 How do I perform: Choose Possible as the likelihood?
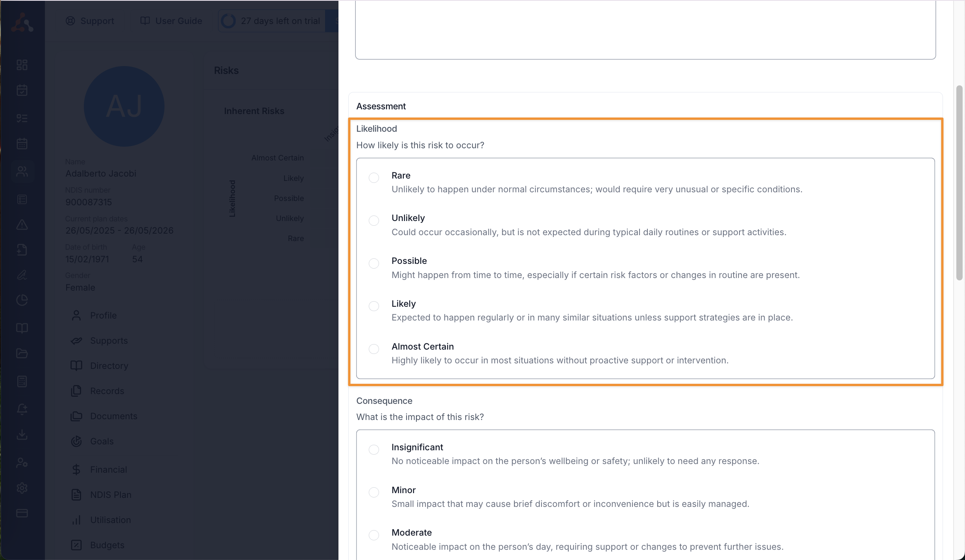pyautogui.click(x=374, y=263)
